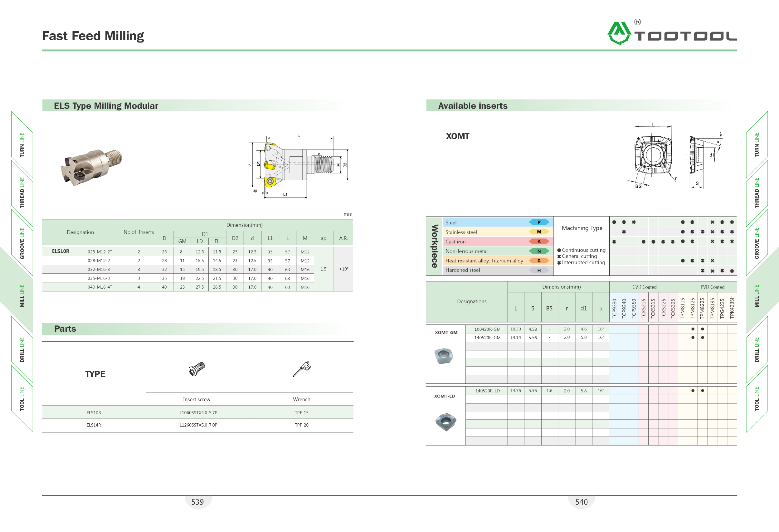The height and width of the screenshot is (532, 779).
Task: Click the XOMT insert type title
Action: click(x=457, y=136)
